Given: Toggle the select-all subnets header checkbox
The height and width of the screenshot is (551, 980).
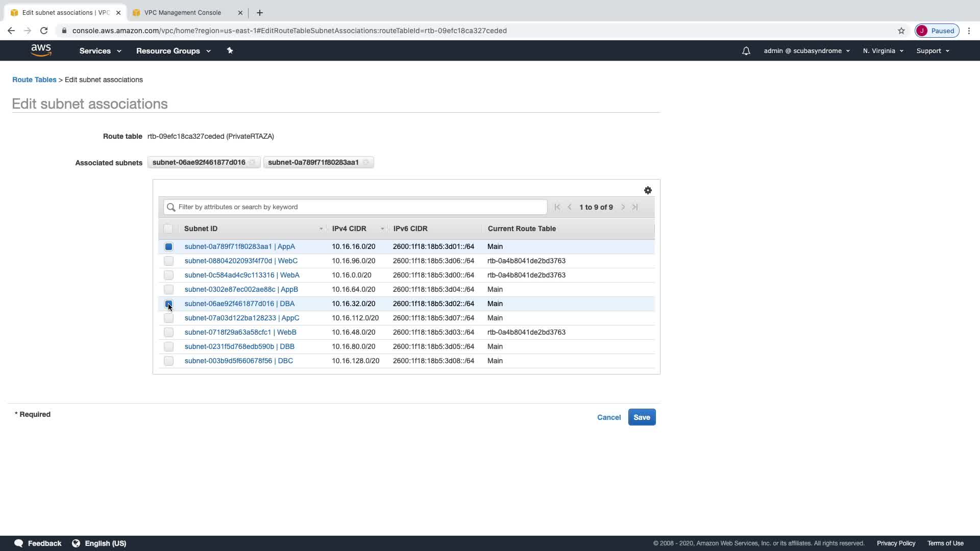Looking at the screenshot, I should [x=168, y=229].
